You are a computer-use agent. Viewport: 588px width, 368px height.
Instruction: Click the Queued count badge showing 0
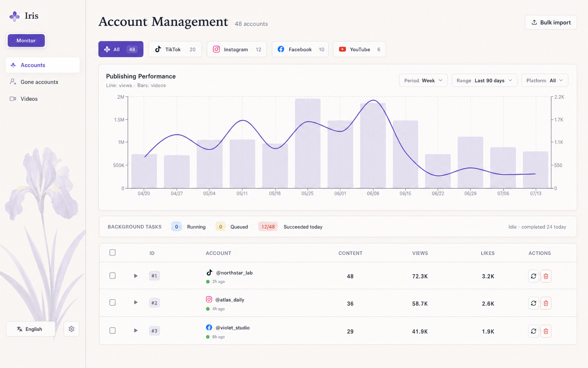pos(221,227)
